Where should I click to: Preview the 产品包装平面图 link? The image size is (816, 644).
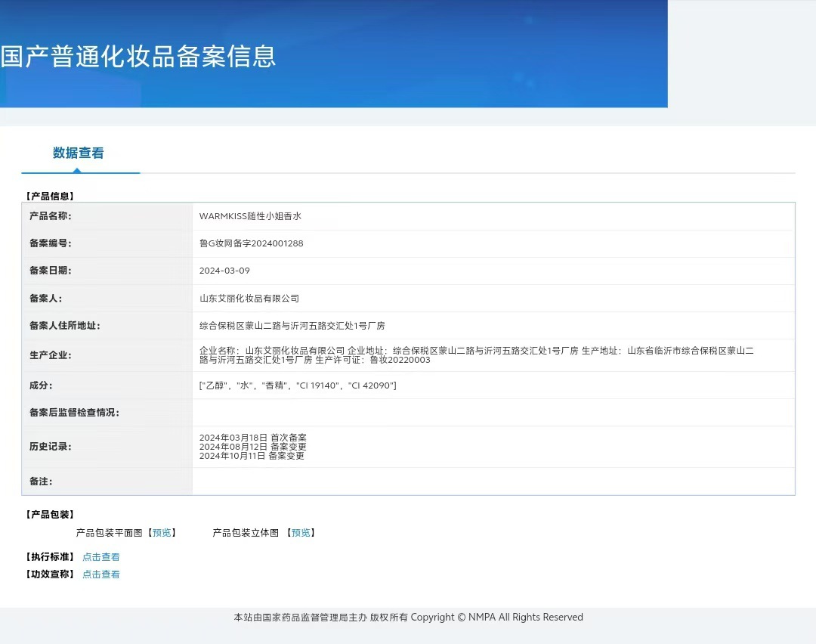pos(162,533)
